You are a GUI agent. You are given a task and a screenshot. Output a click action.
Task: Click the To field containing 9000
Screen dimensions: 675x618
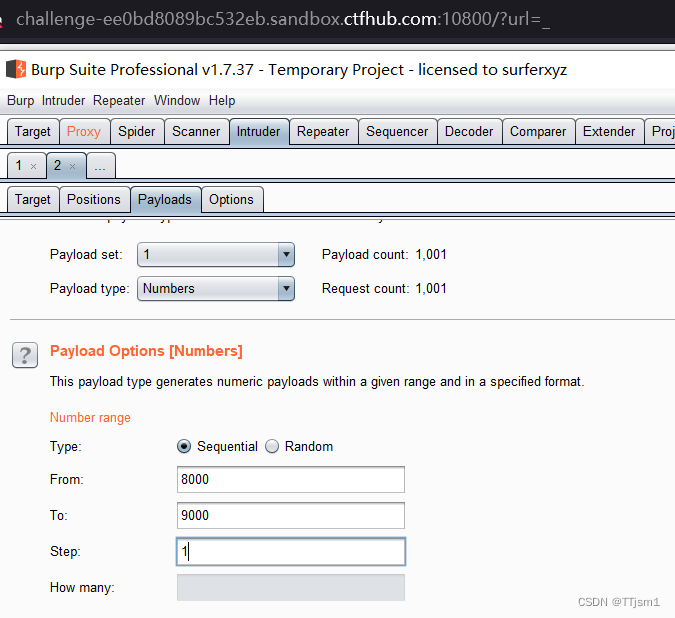pyautogui.click(x=291, y=516)
